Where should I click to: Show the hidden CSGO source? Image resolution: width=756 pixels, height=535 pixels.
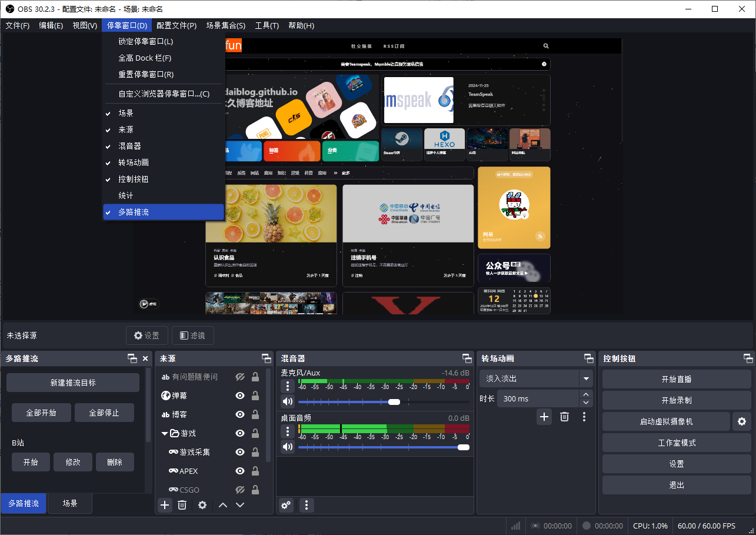coord(240,490)
